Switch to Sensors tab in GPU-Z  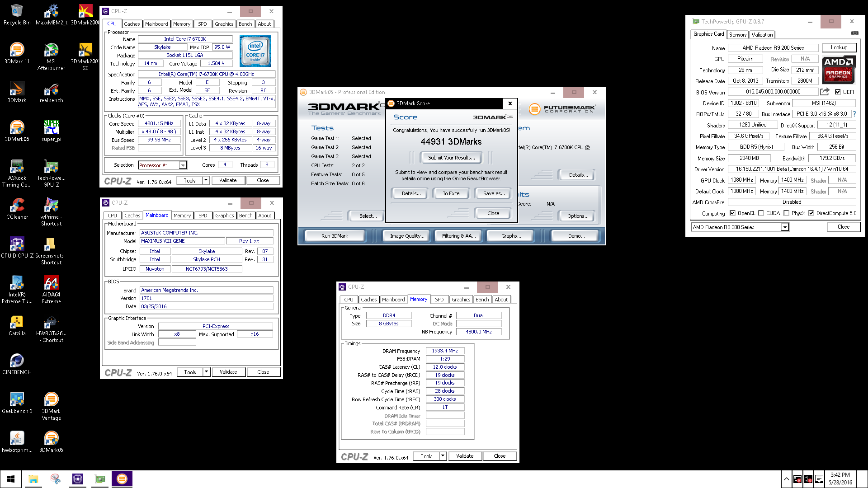tap(738, 35)
